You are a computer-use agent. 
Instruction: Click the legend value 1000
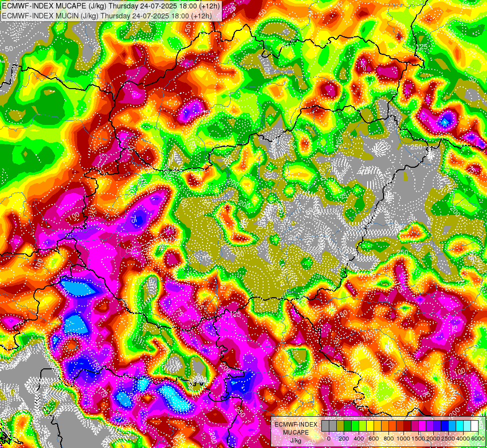[x=403, y=439]
